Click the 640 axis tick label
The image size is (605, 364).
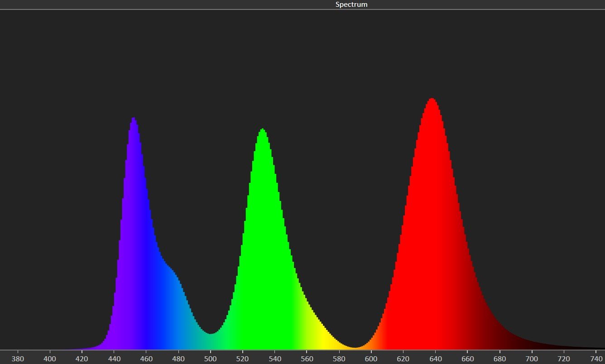[x=436, y=358]
